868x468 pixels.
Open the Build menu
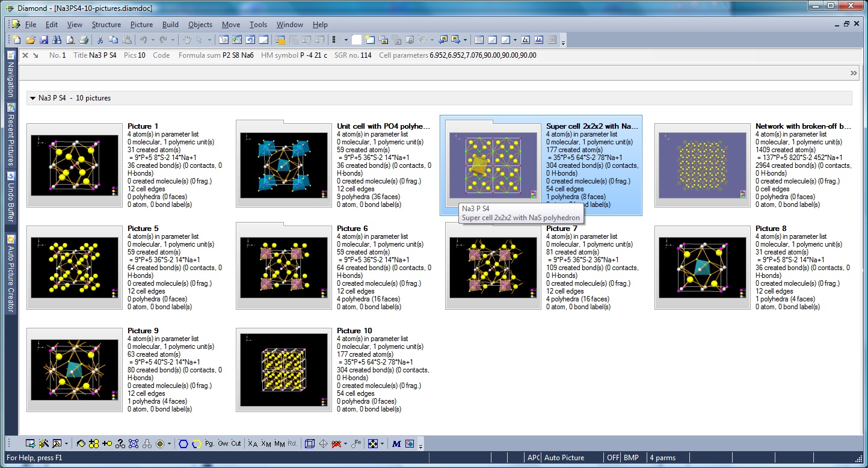(x=170, y=25)
